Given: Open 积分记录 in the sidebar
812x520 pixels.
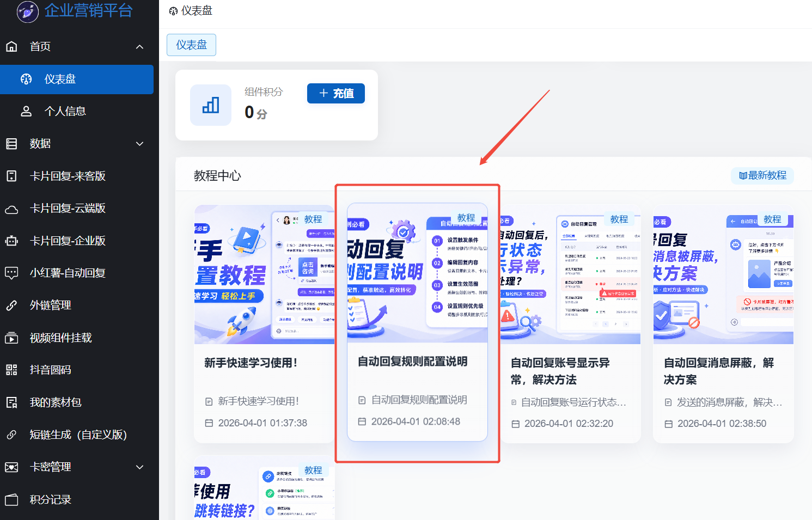Looking at the screenshot, I should pyautogui.click(x=51, y=499).
